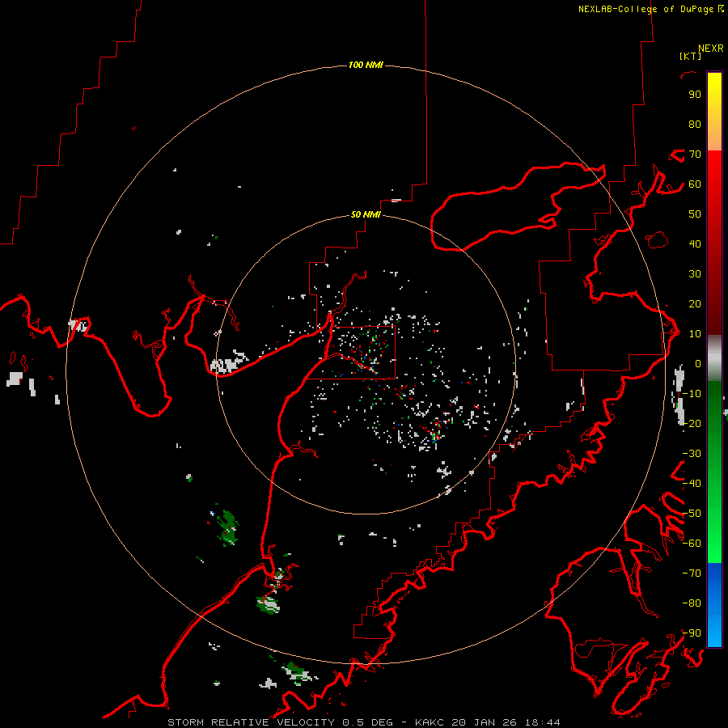Click the positive 80 knot scale label

click(695, 125)
